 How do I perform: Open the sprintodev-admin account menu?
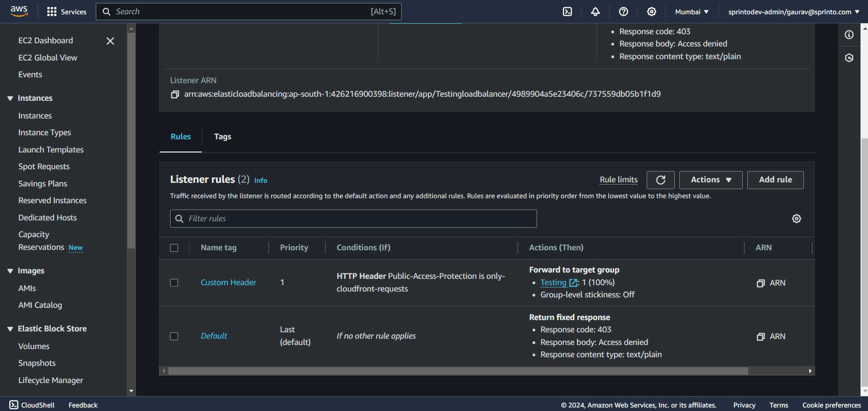point(794,12)
